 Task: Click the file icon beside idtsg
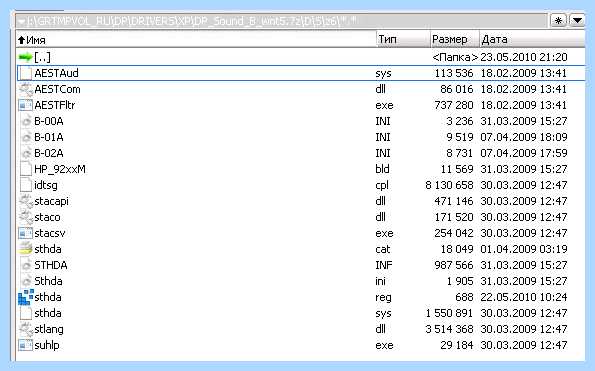[25, 185]
